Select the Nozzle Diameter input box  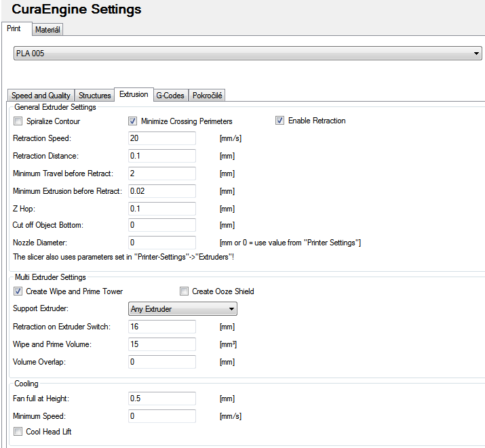(x=162, y=243)
